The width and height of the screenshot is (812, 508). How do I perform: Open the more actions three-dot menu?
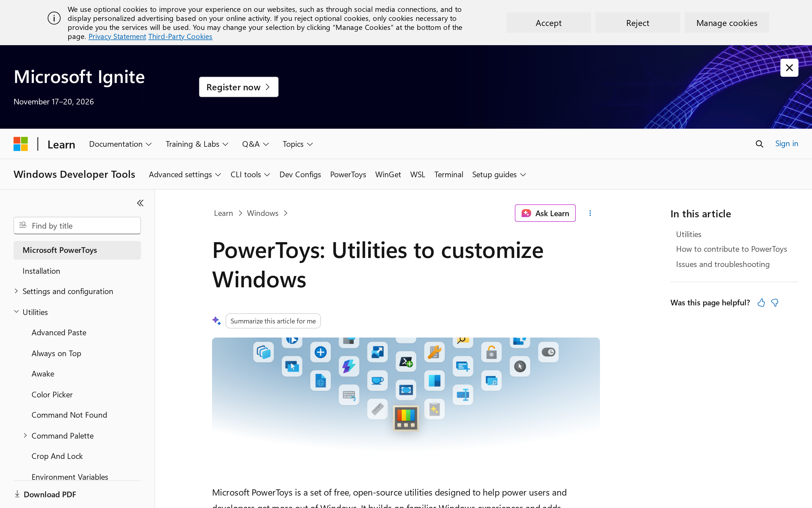click(590, 213)
